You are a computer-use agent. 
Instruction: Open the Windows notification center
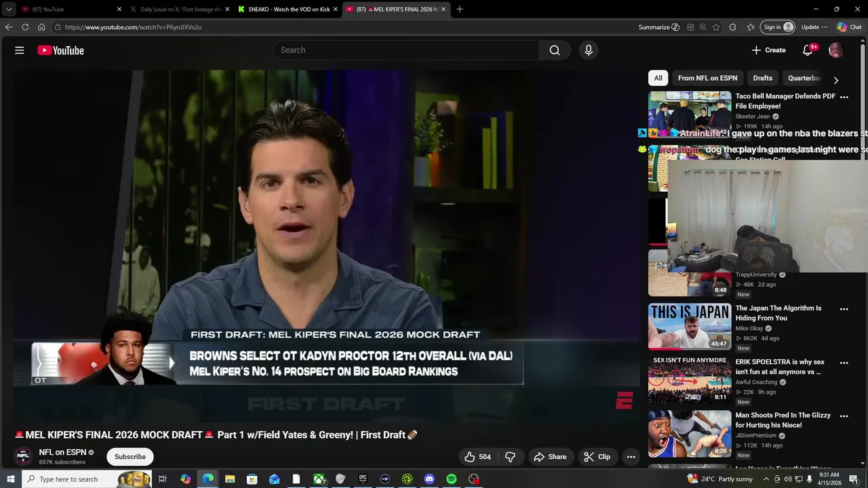pos(854,479)
